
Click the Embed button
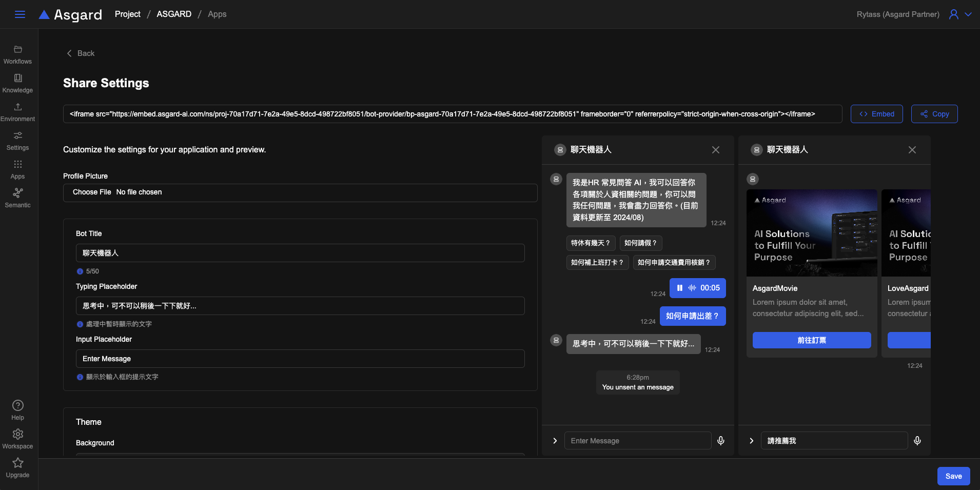click(876, 114)
